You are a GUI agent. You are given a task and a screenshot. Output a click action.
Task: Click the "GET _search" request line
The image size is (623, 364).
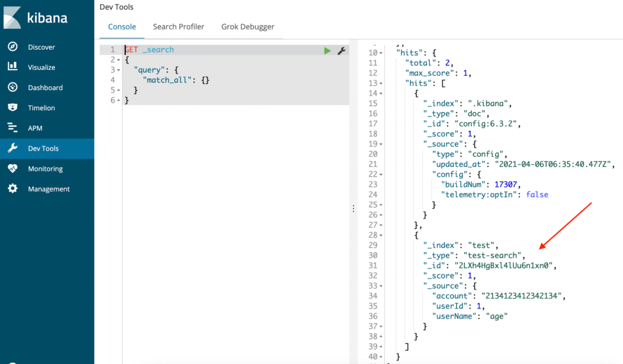pos(149,50)
